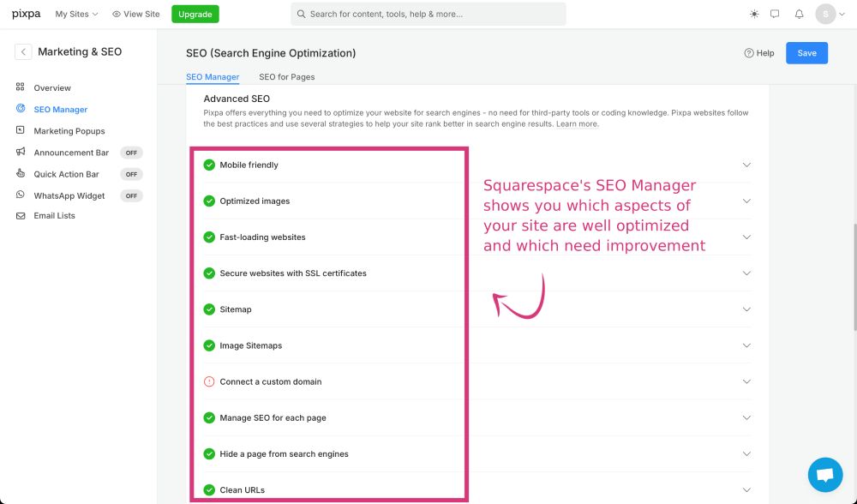Open the live chat bubble widget
The image size is (857, 504).
click(x=824, y=474)
